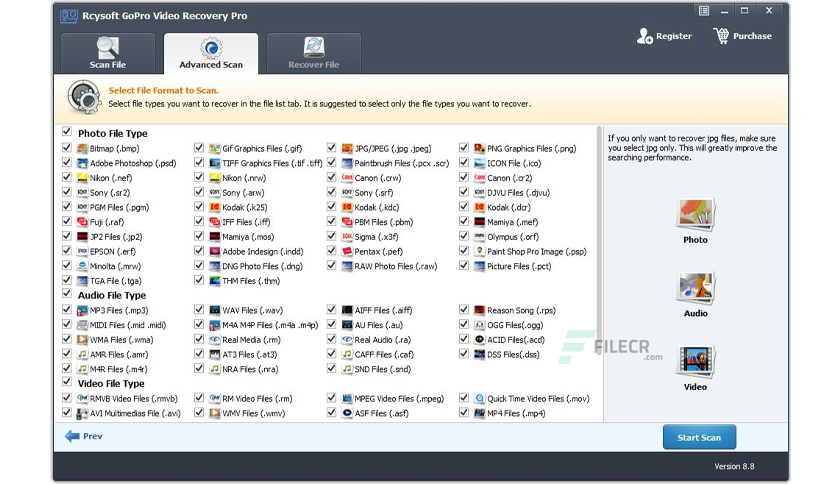Go back with the Prev button
Viewport: 836px width, 484px height.
84,436
